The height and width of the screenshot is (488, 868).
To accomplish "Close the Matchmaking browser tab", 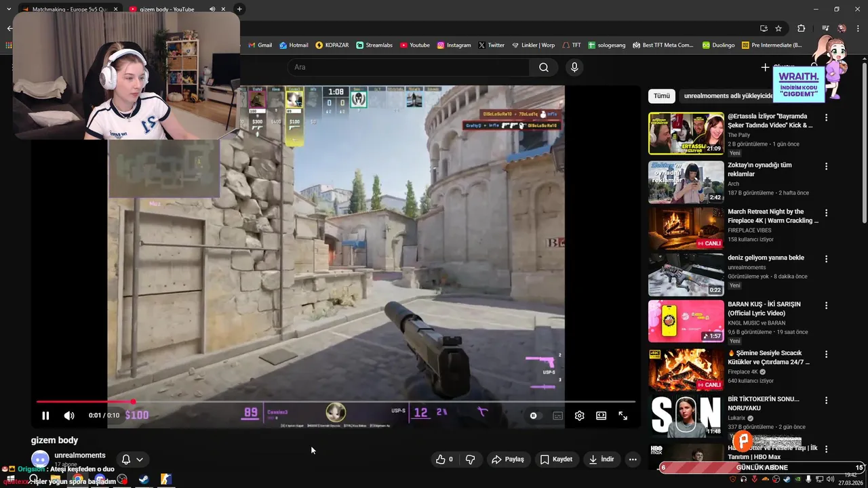I will (x=115, y=9).
